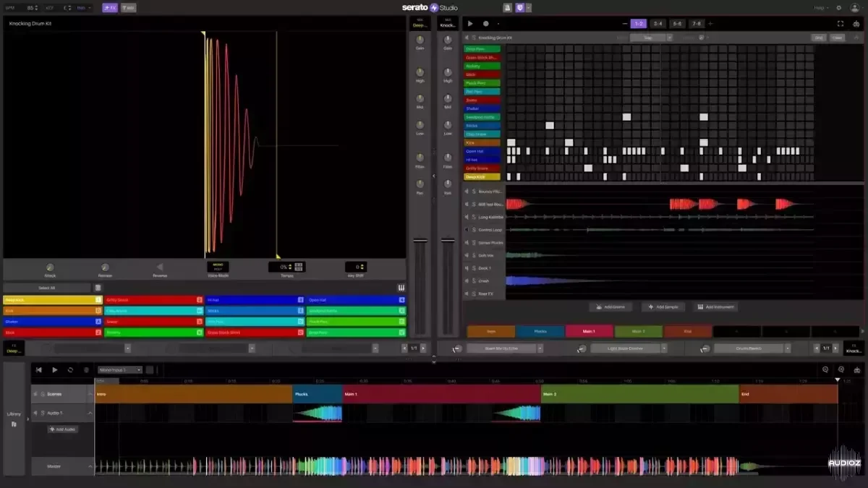Select the 3-4 bar range tab
Screen dimensions: 868x488
tap(658, 23)
